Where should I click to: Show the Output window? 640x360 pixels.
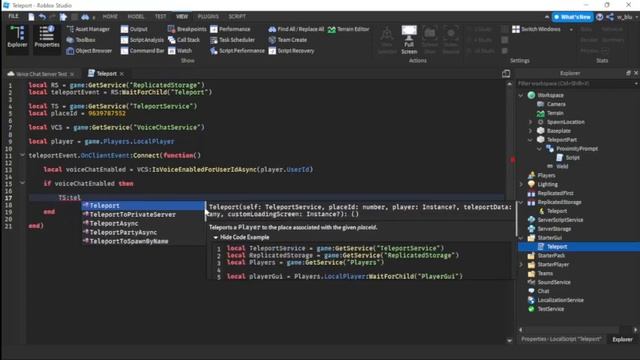click(134, 29)
